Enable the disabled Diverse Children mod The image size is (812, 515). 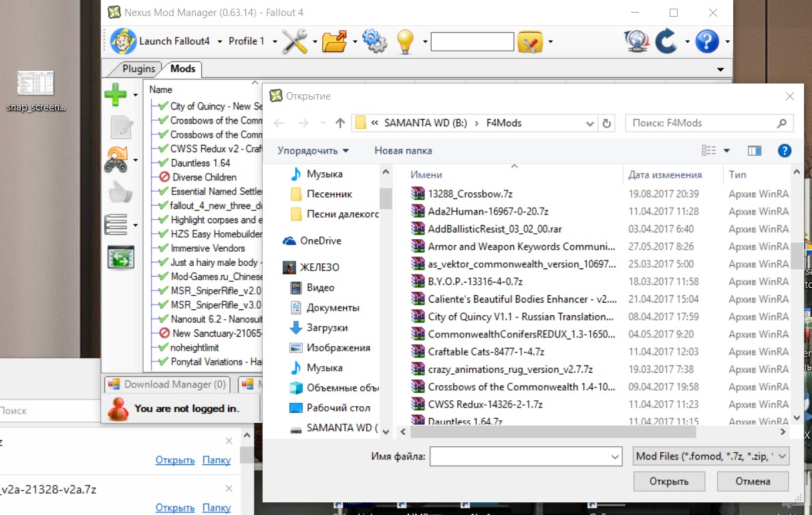164,177
